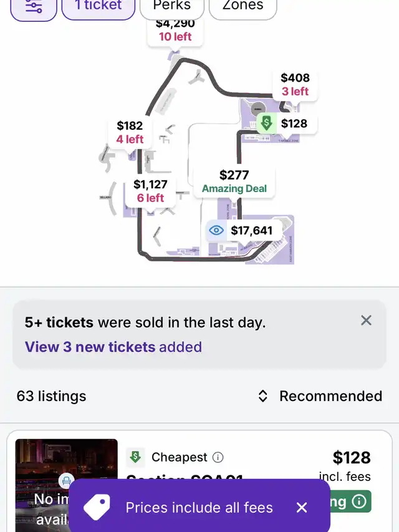The width and height of the screenshot is (399, 532).
Task: Close the 'Prices include all fees' banner
Action: point(302,508)
